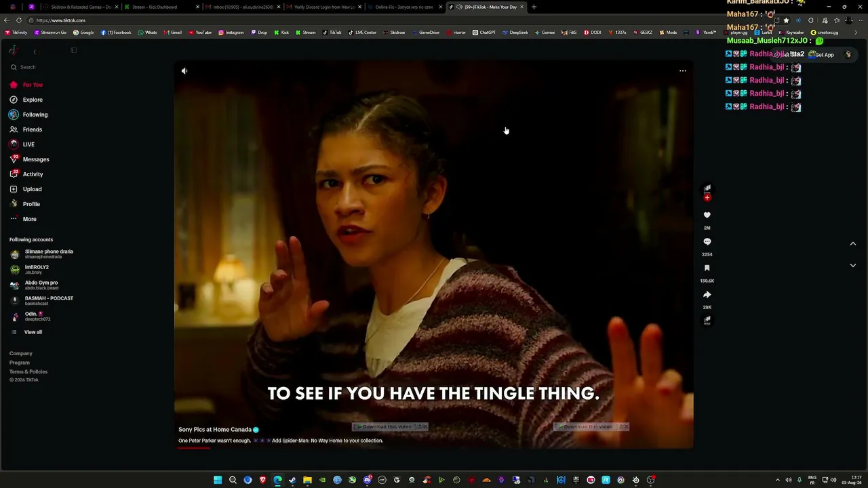Open the LIVE Center bookmark
868x488 pixels.
[362, 33]
